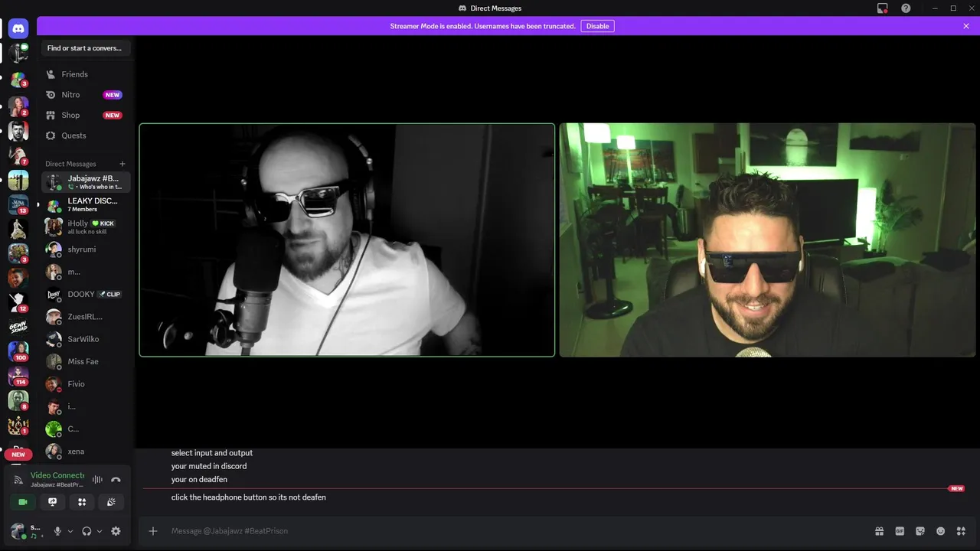Expand microphone input options chevron
The width and height of the screenshot is (980, 551).
pos(70,531)
